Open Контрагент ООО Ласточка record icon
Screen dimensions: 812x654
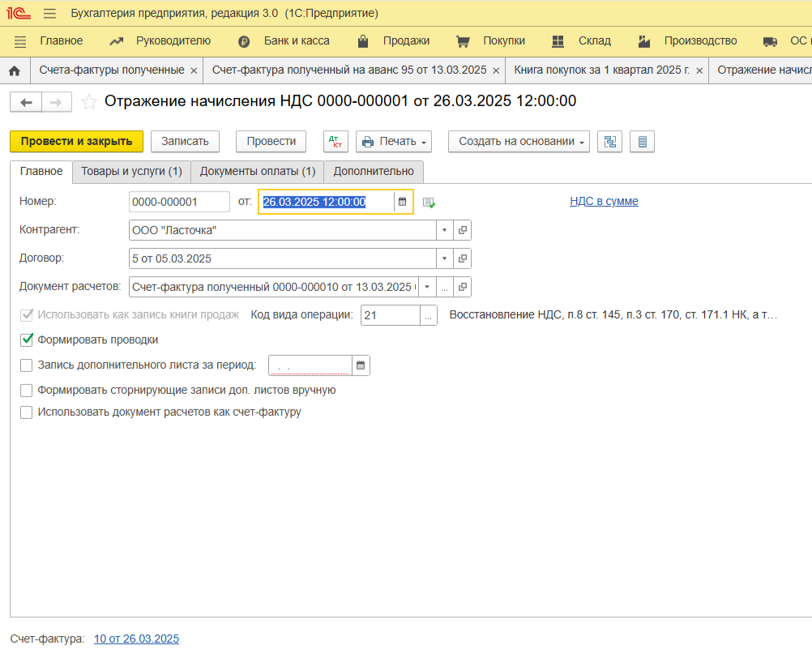463,230
